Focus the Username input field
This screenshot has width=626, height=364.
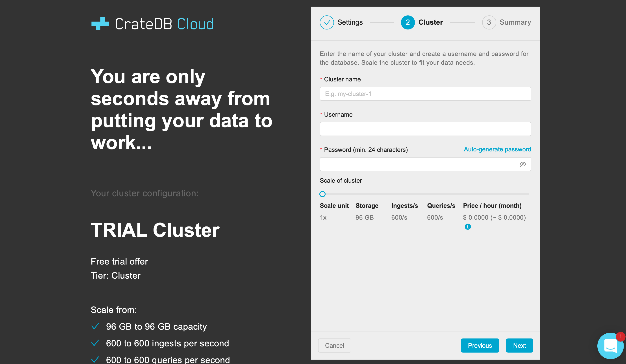(425, 129)
